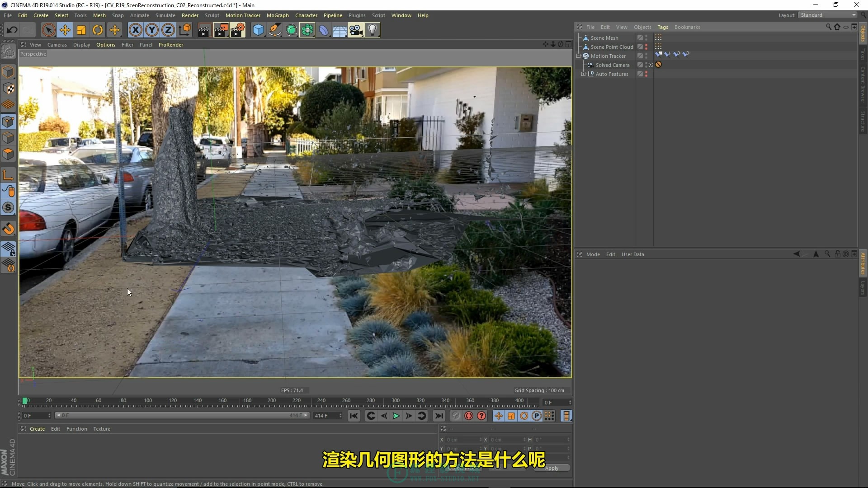The image size is (868, 488).
Task: Go to end of animation
Action: click(439, 416)
